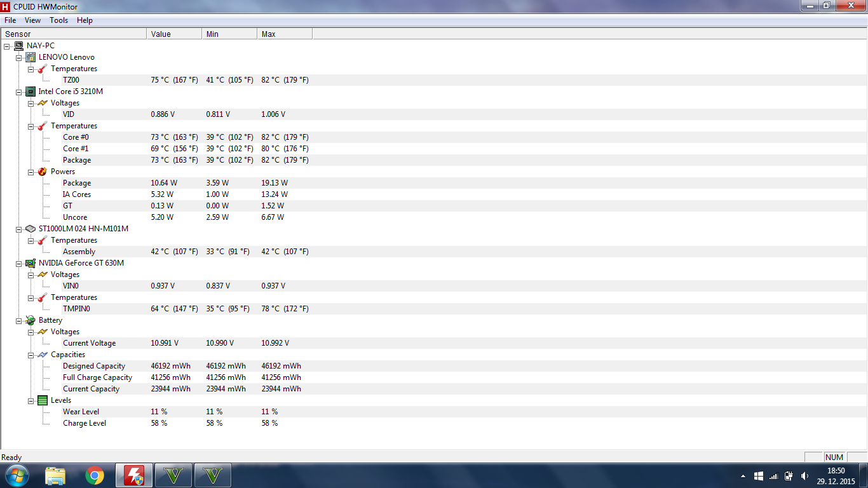
Task: Click the chart icon beside Capacities
Action: (x=43, y=355)
